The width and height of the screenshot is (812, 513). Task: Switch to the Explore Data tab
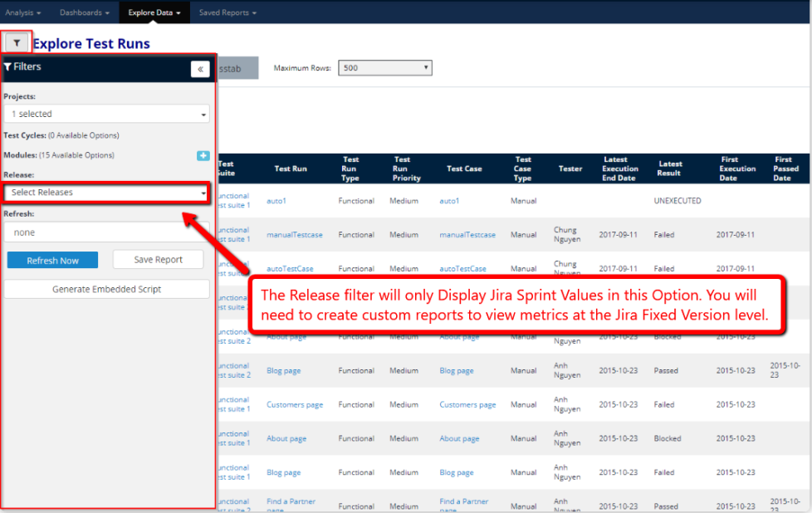coord(154,12)
